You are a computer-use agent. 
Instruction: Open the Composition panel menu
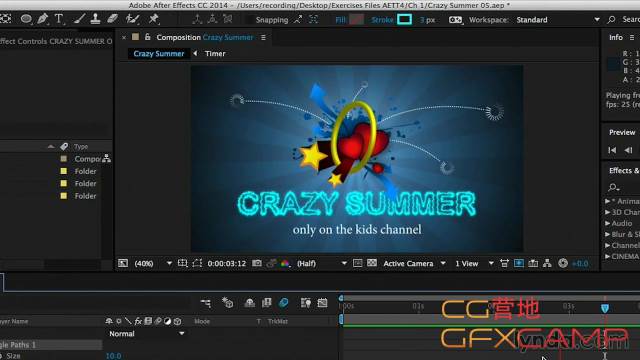(263, 38)
